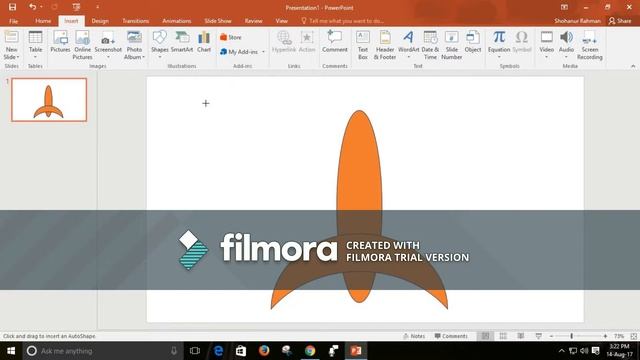Open Task View on the taskbar
The height and width of the screenshot is (360, 640).
coord(195,351)
